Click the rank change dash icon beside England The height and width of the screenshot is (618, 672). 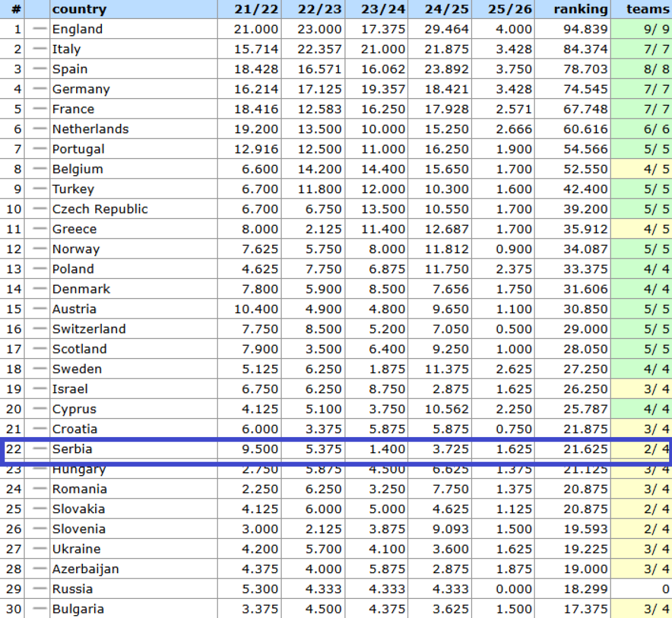coord(39,29)
